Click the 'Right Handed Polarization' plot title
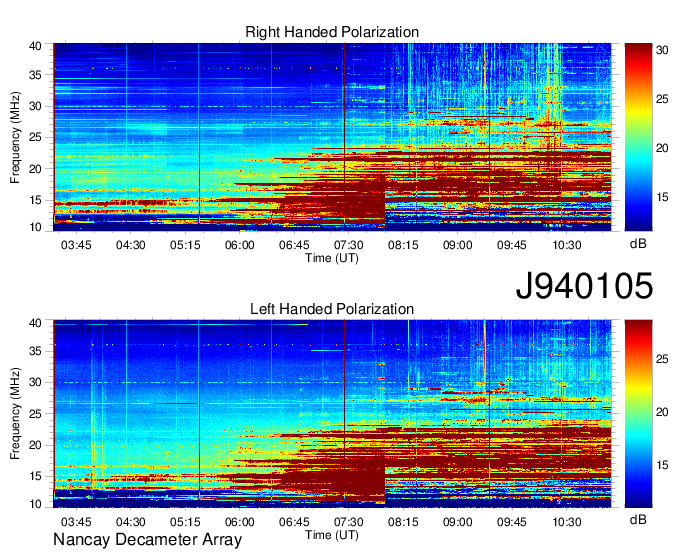The image size is (680, 552). point(332,32)
